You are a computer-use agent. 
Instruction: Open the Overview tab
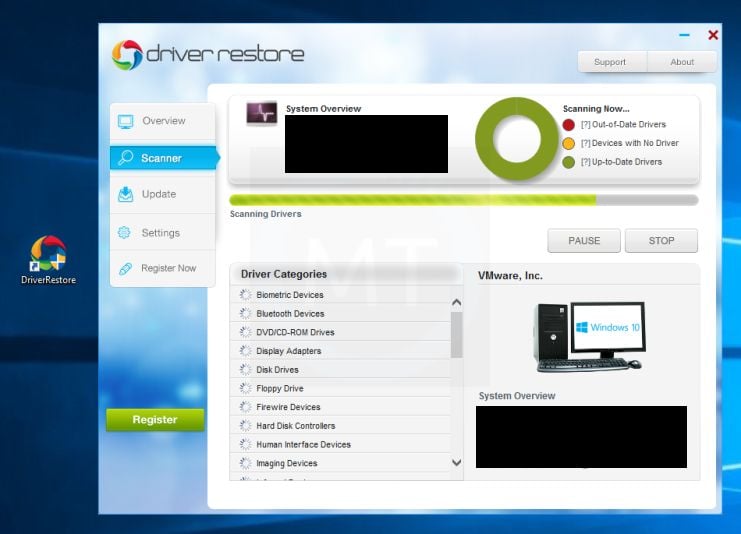tap(163, 121)
